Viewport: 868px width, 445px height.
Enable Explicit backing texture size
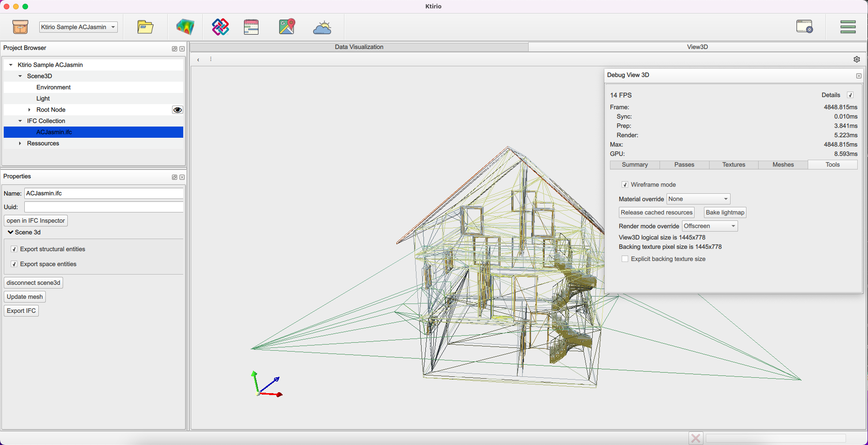(x=625, y=258)
